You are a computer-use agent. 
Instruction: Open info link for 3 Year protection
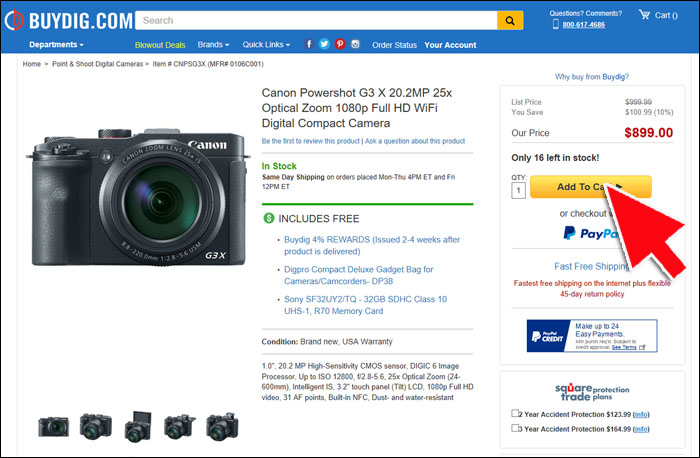(x=641, y=429)
